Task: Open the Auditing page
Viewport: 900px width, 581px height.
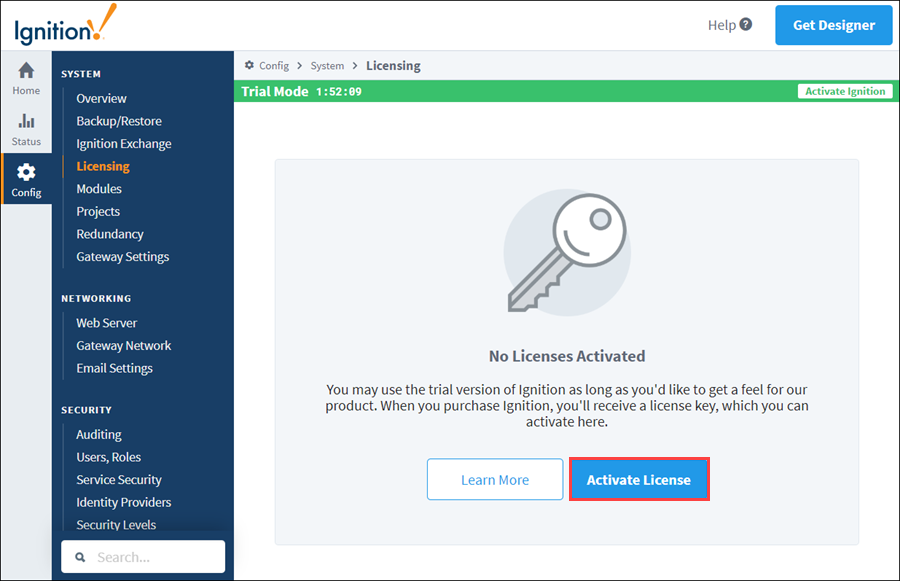Action: click(99, 435)
